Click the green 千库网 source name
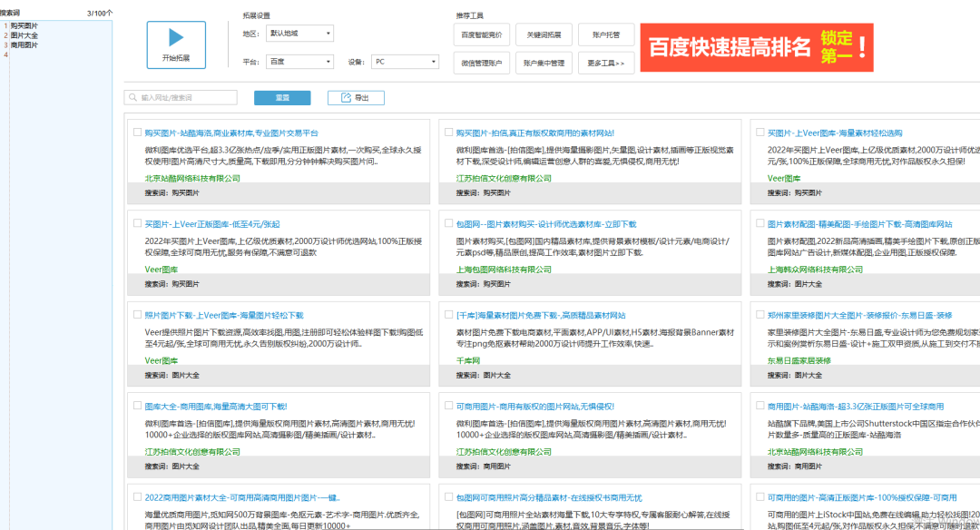The height and width of the screenshot is (530, 980). point(468,360)
